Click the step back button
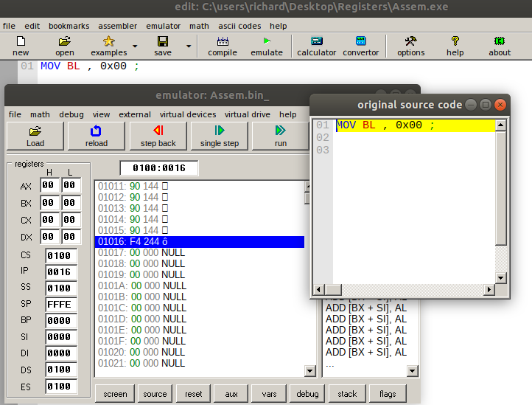 158,136
